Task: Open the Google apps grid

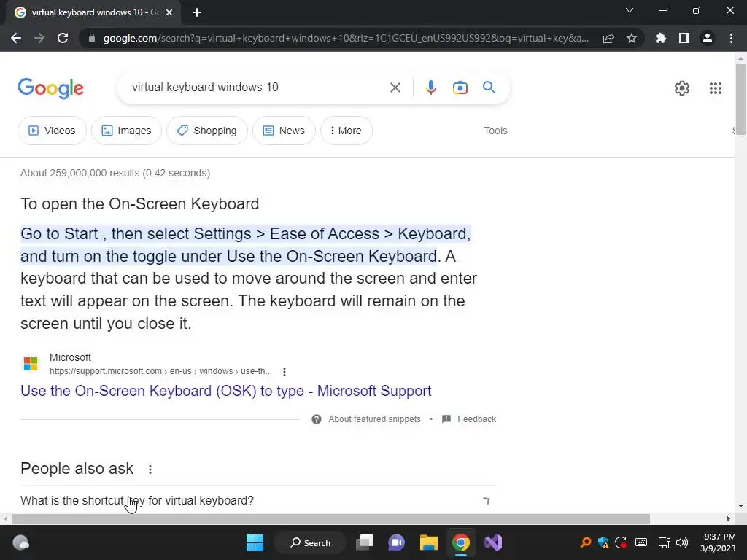Action: [715, 88]
